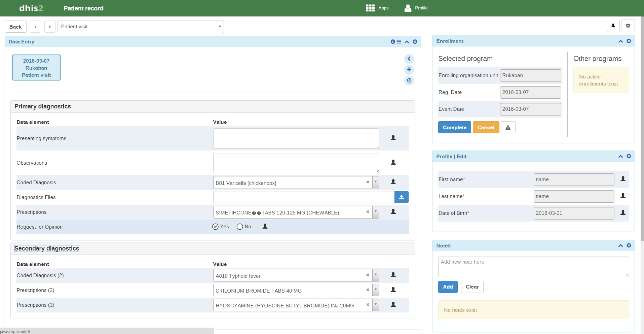
Task: Click the Edit link in Profile panel
Action: [461, 157]
